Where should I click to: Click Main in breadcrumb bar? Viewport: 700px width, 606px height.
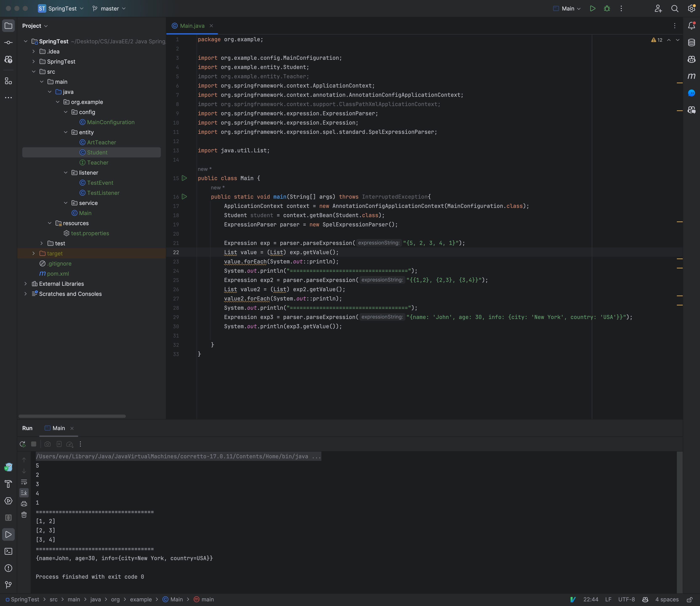click(x=173, y=599)
